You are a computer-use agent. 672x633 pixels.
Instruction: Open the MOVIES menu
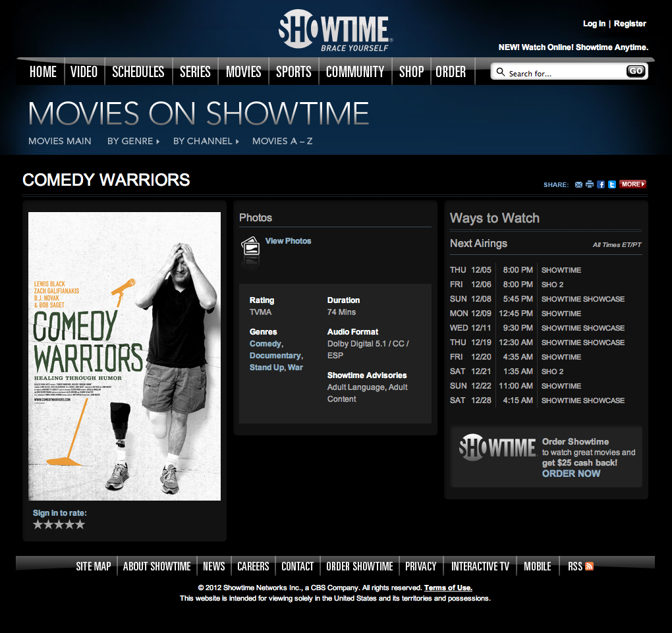point(243,72)
